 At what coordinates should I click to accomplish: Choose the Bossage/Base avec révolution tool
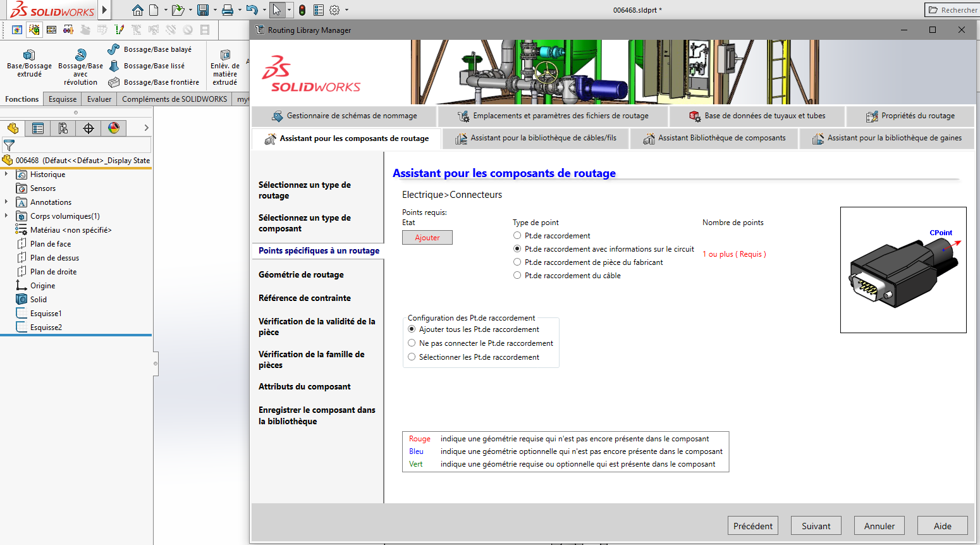[x=80, y=66]
